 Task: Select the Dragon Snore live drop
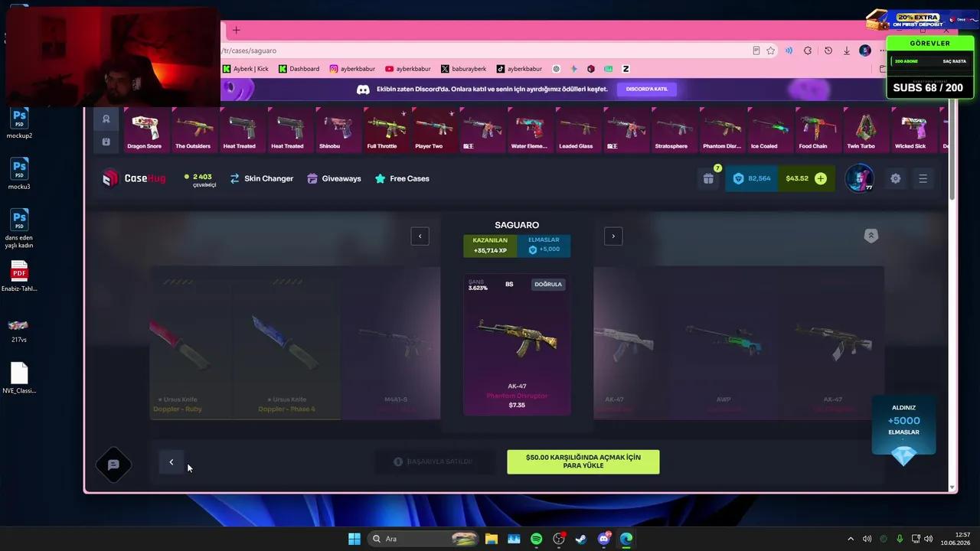[x=145, y=130]
